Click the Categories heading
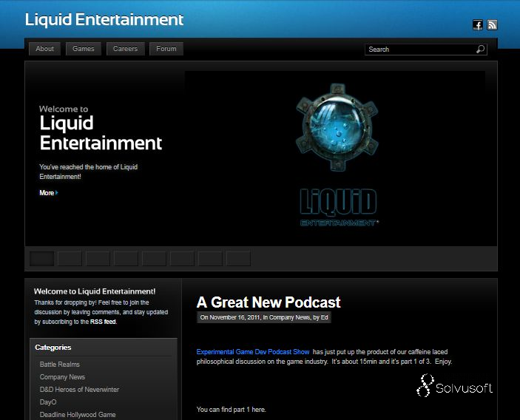The height and width of the screenshot is (420, 520). point(53,347)
